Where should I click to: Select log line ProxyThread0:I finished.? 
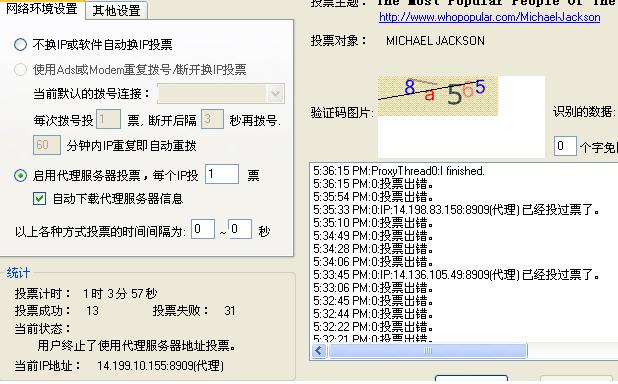tap(399, 171)
